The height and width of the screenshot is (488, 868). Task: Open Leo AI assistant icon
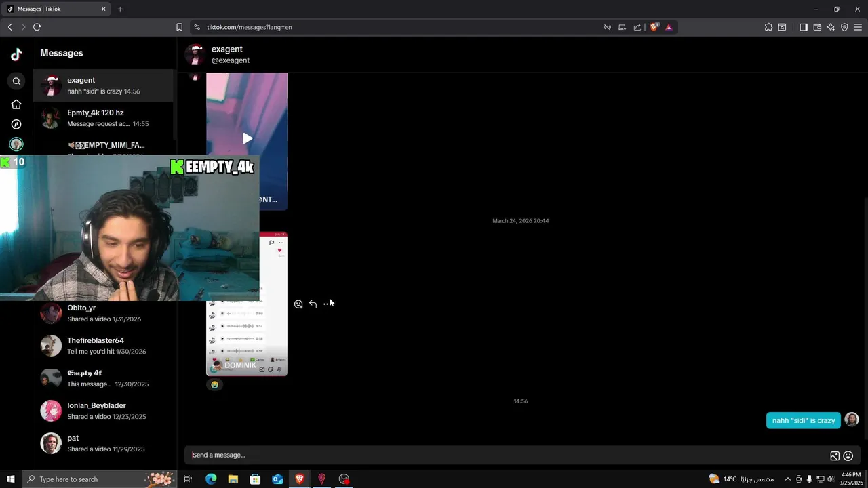831,27
